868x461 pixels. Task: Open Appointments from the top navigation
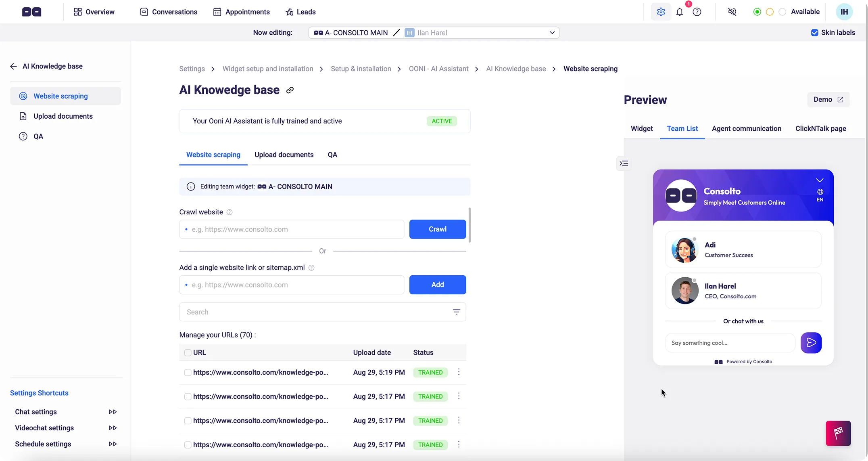click(241, 12)
